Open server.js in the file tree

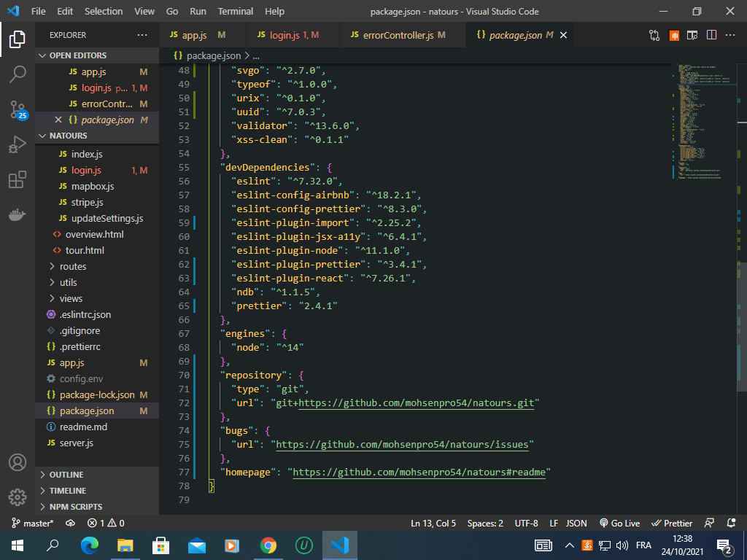(97, 443)
